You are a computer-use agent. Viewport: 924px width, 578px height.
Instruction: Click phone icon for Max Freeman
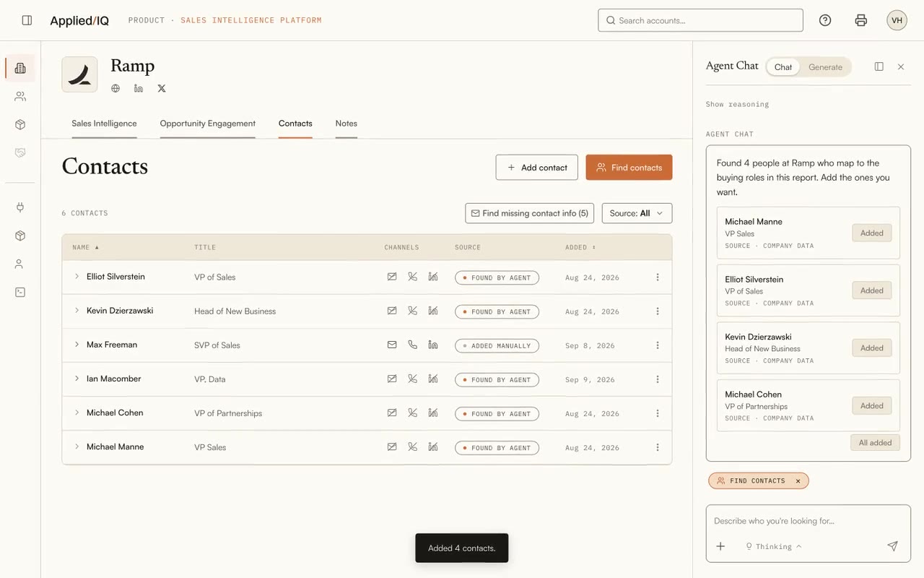[412, 345]
